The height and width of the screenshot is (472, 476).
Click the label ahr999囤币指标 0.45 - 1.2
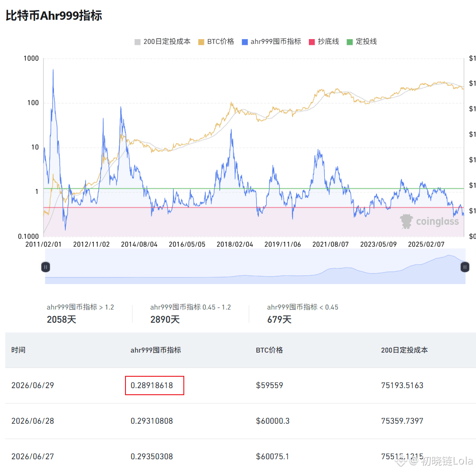(190, 307)
